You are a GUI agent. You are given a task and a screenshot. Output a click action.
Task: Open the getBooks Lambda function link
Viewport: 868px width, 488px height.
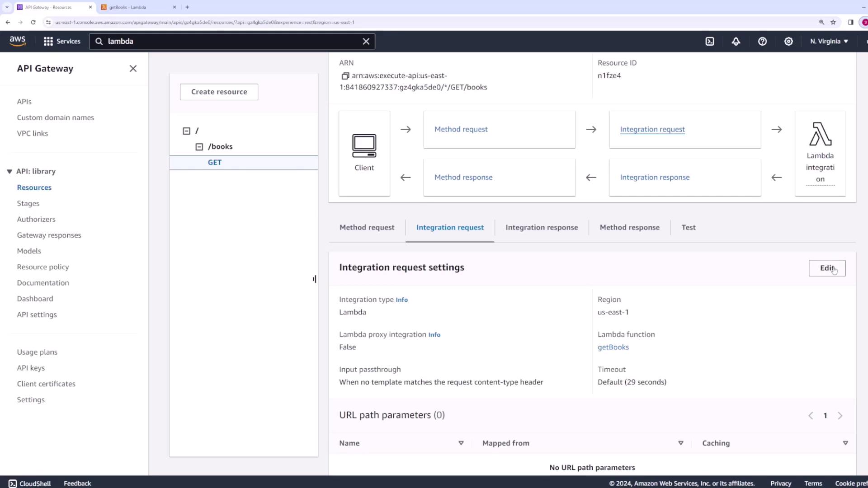click(x=613, y=347)
